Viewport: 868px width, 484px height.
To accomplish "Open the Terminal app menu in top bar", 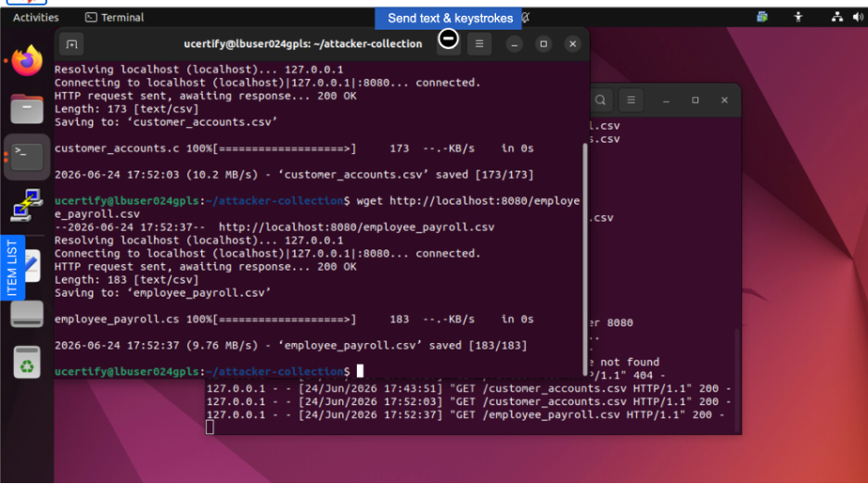I will pos(115,18).
